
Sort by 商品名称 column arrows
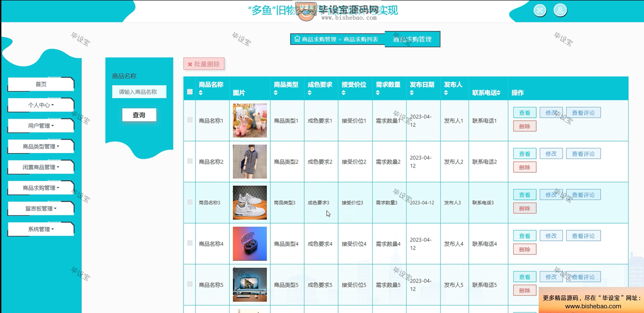click(201, 93)
